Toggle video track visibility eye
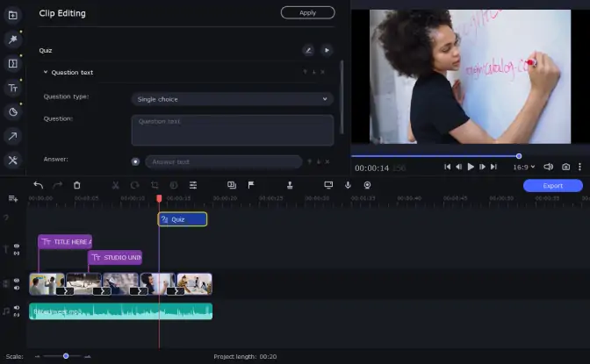 coord(17,280)
